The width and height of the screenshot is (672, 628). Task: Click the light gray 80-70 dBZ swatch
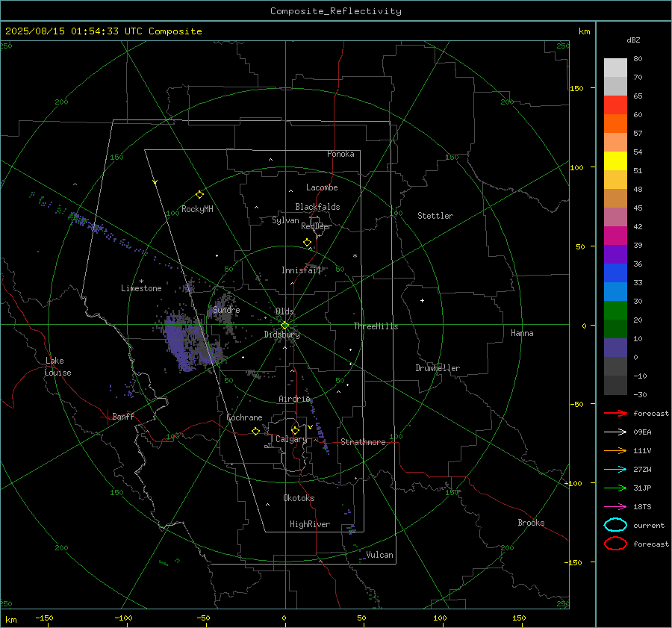tap(615, 68)
